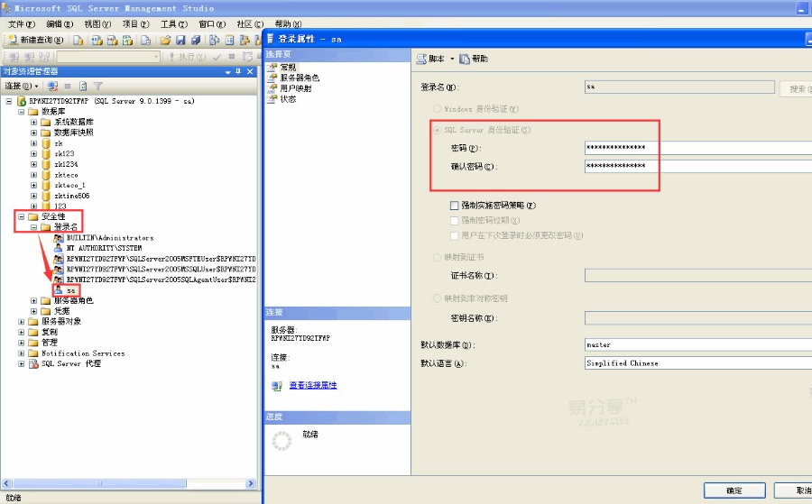Toggle the 强制密码过期 checkbox
This screenshot has height=504, width=812.
(x=454, y=220)
